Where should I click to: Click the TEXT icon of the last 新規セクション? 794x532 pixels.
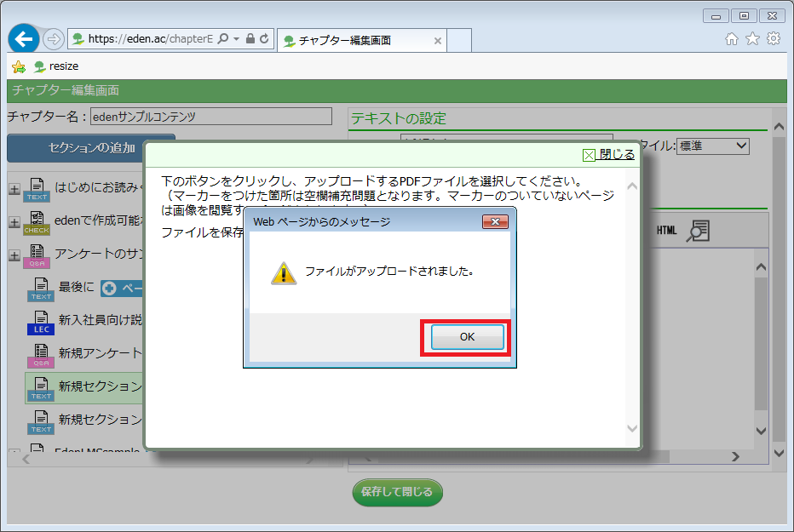click(x=41, y=422)
